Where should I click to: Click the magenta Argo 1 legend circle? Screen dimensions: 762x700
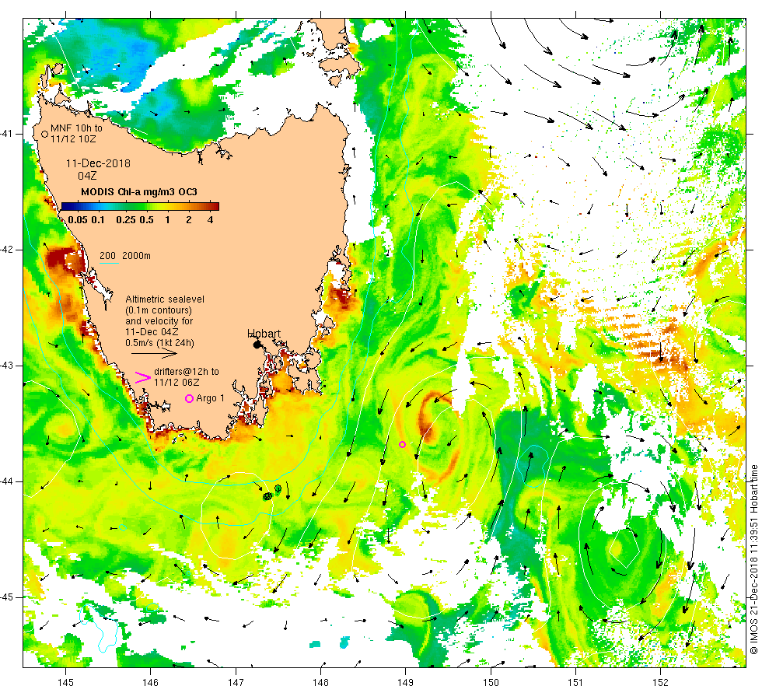[190, 398]
